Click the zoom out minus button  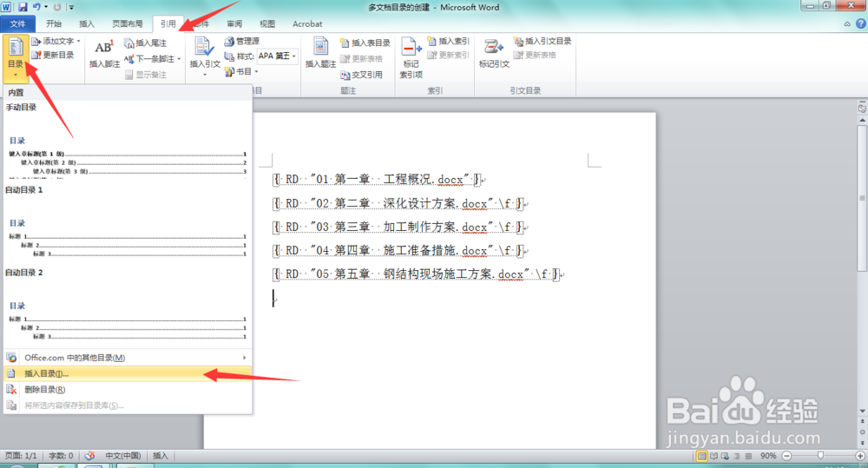786,456
